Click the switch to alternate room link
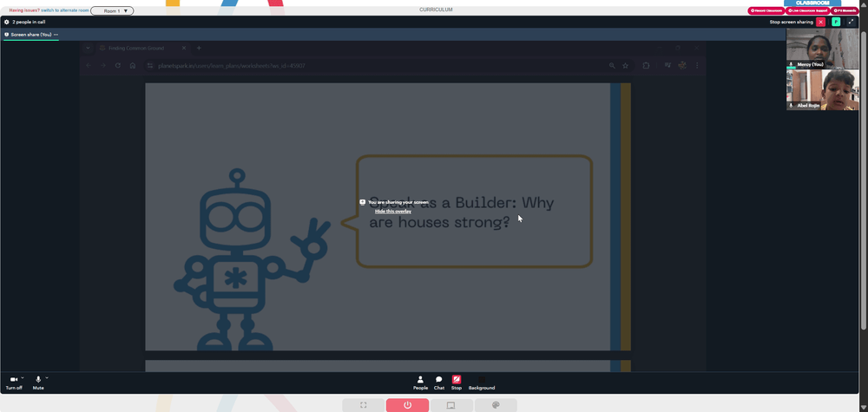The image size is (868, 412). click(65, 10)
